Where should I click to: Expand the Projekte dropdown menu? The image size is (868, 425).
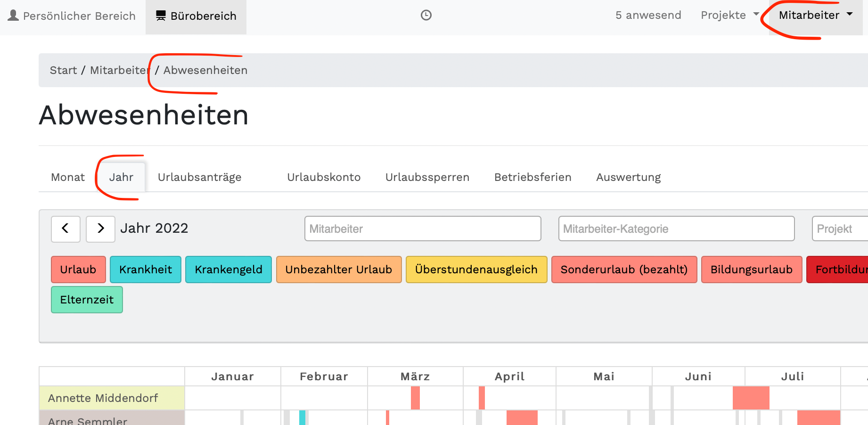pyautogui.click(x=730, y=15)
